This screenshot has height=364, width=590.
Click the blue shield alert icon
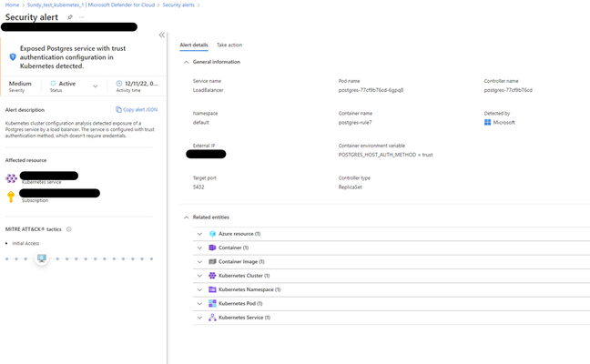[13, 56]
